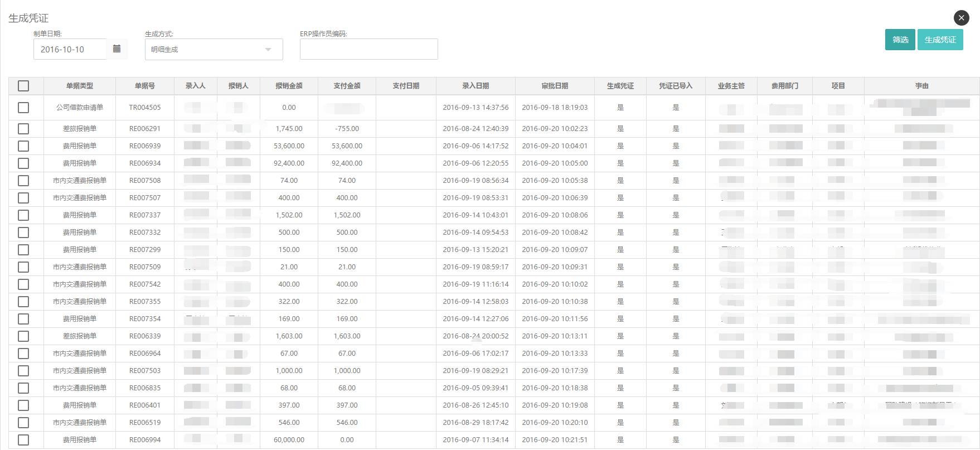This screenshot has width=980, height=450.
Task: Click the 报销金额 column header
Action: coord(289,86)
